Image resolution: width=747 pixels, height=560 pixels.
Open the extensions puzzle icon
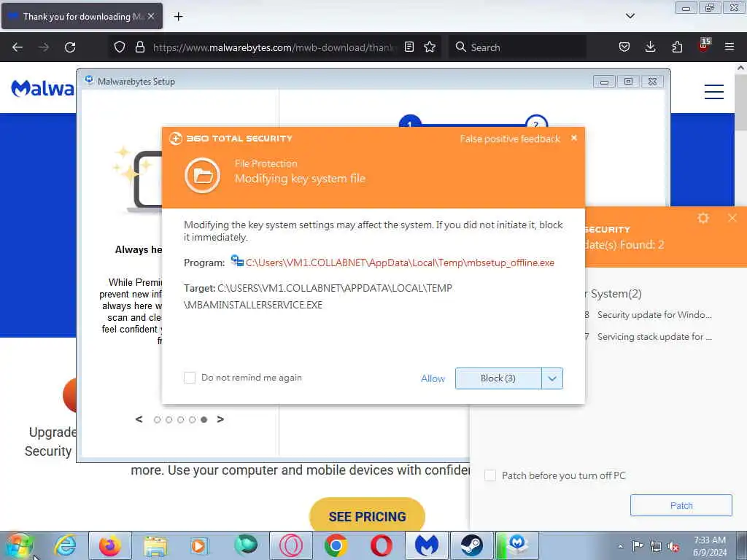pyautogui.click(x=677, y=47)
